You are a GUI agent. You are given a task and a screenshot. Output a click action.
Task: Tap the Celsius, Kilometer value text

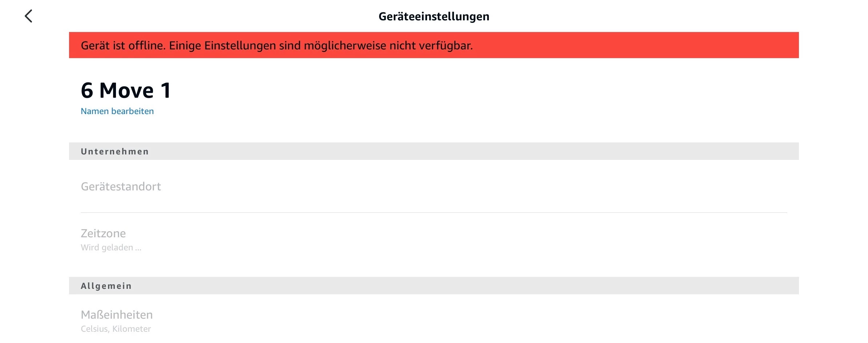coord(116,329)
